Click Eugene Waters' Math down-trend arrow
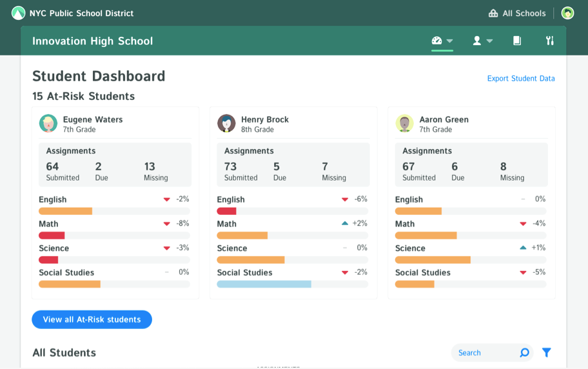The width and height of the screenshot is (588, 369). [167, 224]
